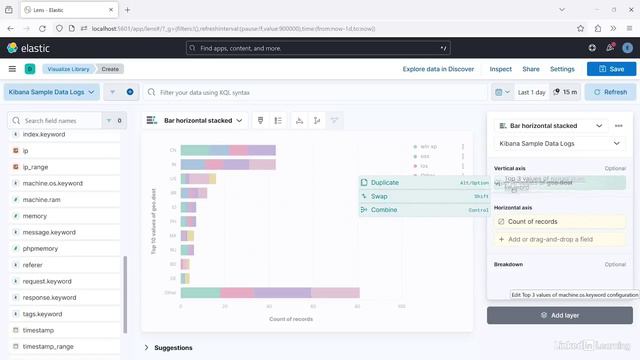
Task: Add a new layer
Action: click(x=560, y=316)
